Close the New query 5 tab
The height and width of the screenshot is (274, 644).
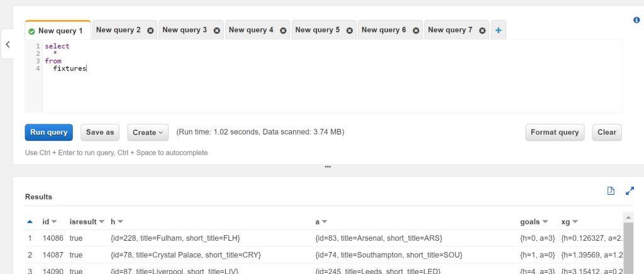350,30
